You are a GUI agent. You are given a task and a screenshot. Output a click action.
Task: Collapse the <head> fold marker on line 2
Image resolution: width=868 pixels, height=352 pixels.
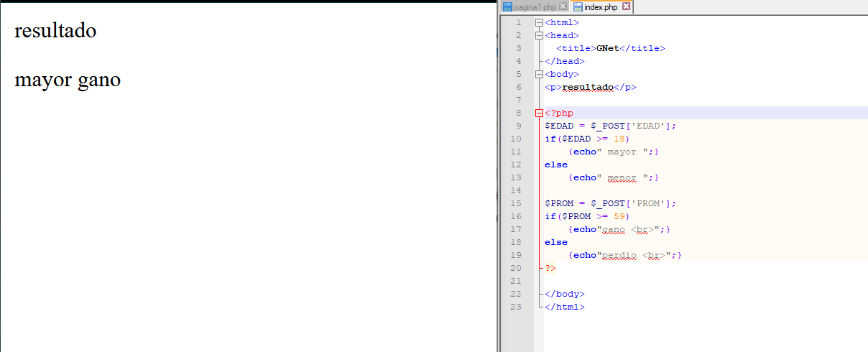pos(539,36)
